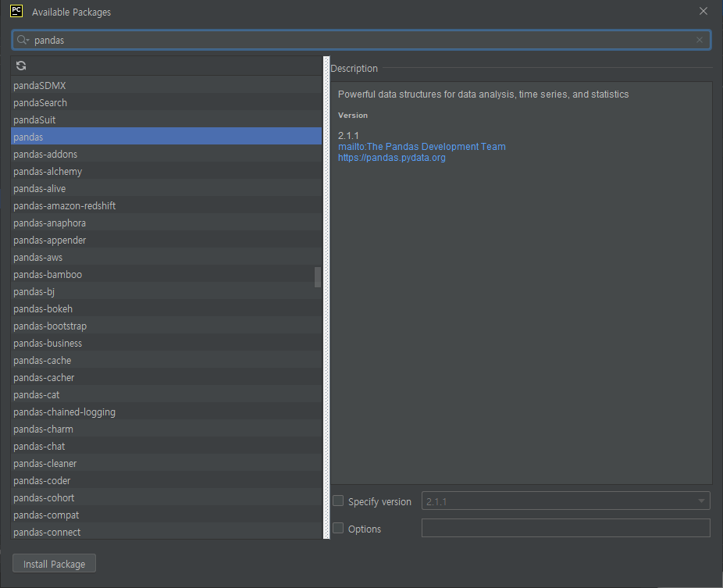Click the PyCharm logo icon in title bar
Screen dimensions: 723x588
coord(16,11)
